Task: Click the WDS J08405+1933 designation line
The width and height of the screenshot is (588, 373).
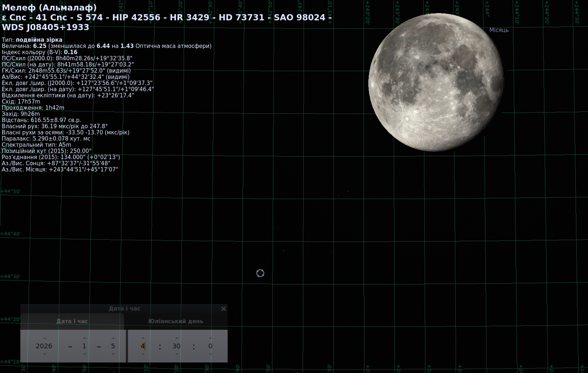Action: tap(45, 27)
